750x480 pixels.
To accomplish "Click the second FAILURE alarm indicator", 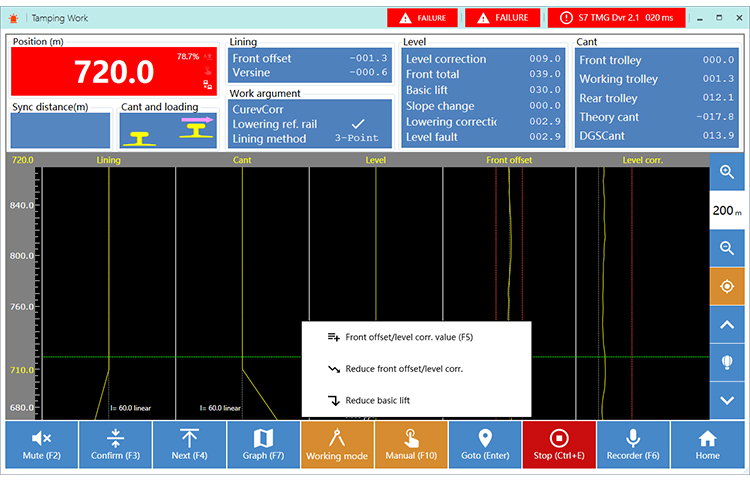I will (x=503, y=18).
